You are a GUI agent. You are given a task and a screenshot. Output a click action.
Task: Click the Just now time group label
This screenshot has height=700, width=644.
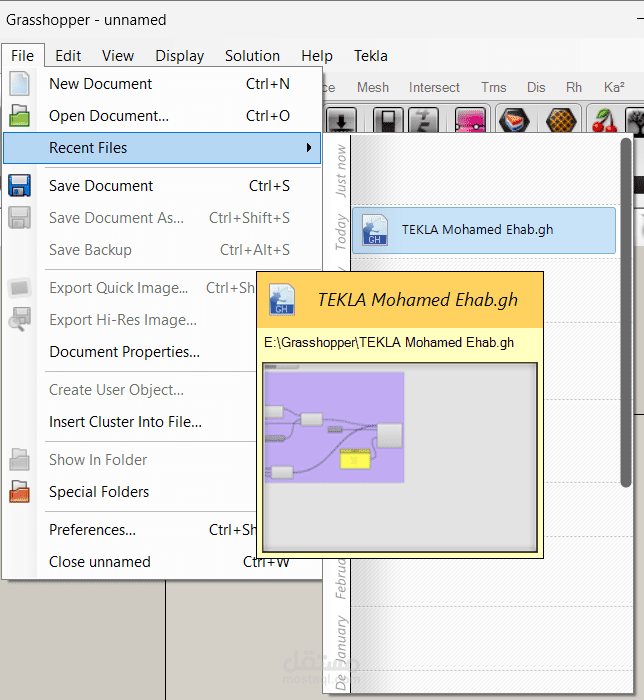(x=341, y=171)
